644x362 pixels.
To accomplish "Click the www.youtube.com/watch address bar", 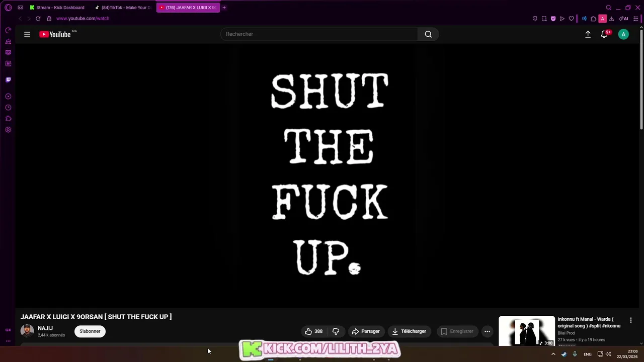I will pos(83,19).
